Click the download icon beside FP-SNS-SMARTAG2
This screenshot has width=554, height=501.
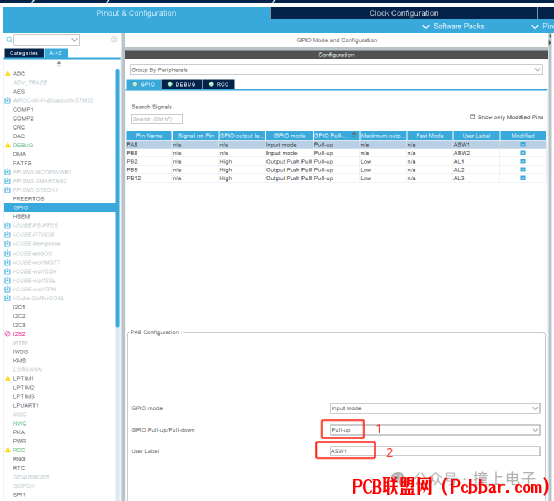click(x=7, y=181)
